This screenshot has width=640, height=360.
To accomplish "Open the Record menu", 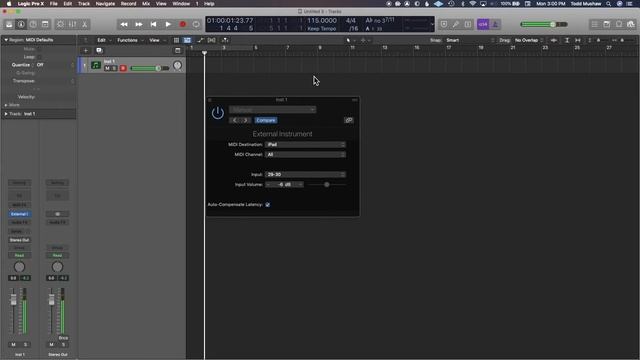I will 129,4.
